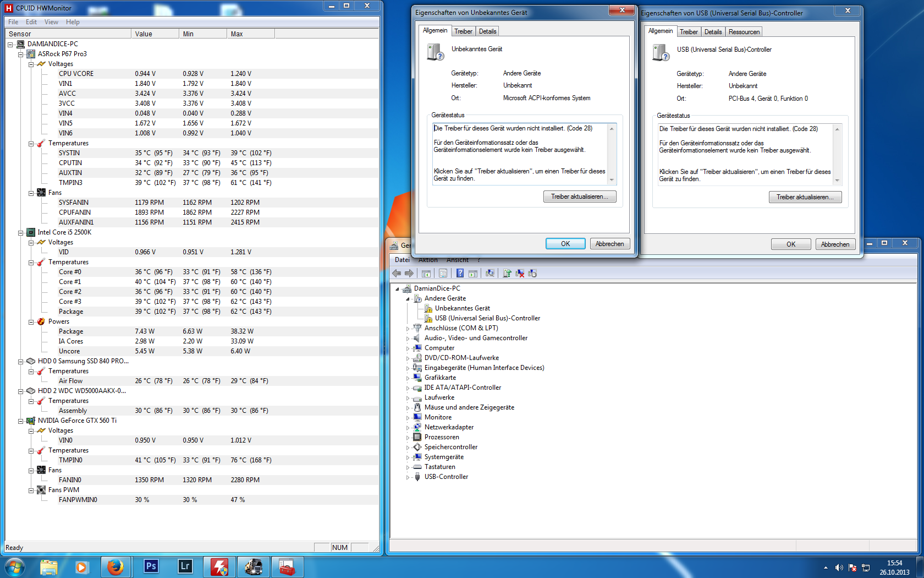Click the truck game icon in the taskbar

253,566
